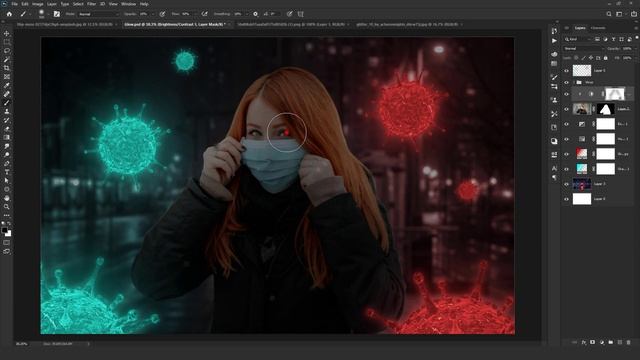Hide the red gradient fill layer
640x360 pixels.
[566, 154]
